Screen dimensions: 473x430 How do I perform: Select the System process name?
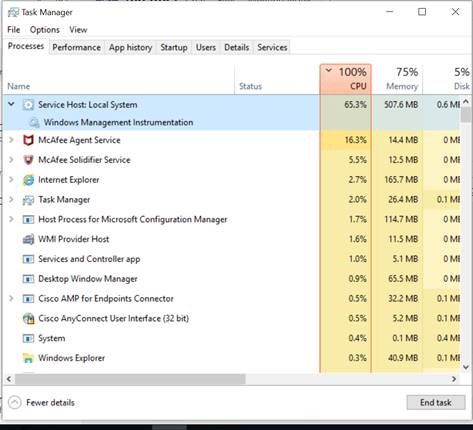[x=52, y=338]
